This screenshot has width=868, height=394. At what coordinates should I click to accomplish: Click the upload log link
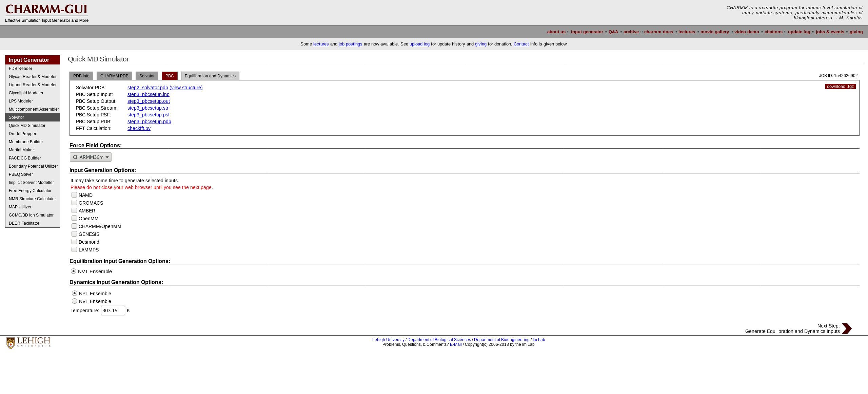[419, 44]
